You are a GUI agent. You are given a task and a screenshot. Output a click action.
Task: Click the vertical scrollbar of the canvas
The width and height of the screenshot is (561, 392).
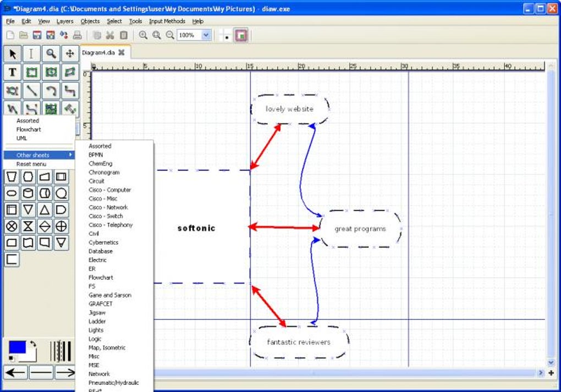tap(551, 214)
